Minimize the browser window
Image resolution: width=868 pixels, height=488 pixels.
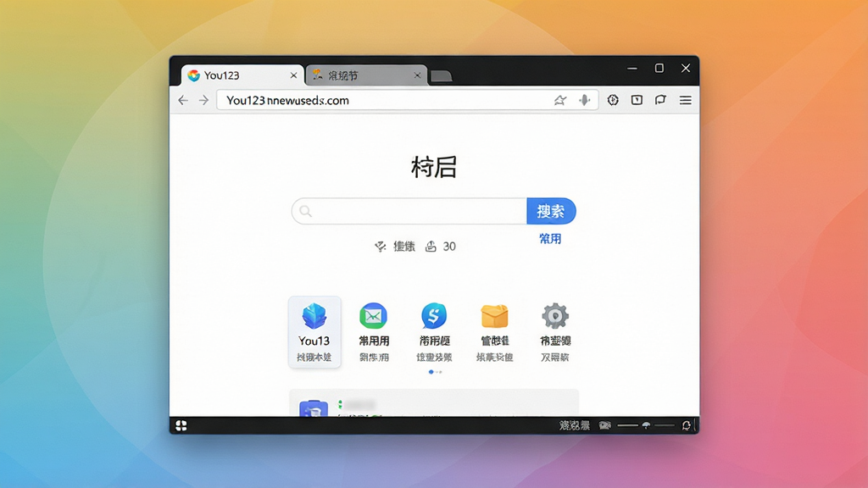pos(632,68)
